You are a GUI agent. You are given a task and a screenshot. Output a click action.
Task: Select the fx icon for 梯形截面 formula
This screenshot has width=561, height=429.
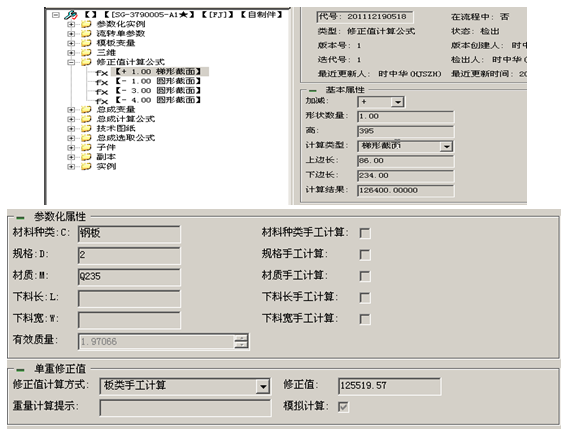pyautogui.click(x=102, y=73)
